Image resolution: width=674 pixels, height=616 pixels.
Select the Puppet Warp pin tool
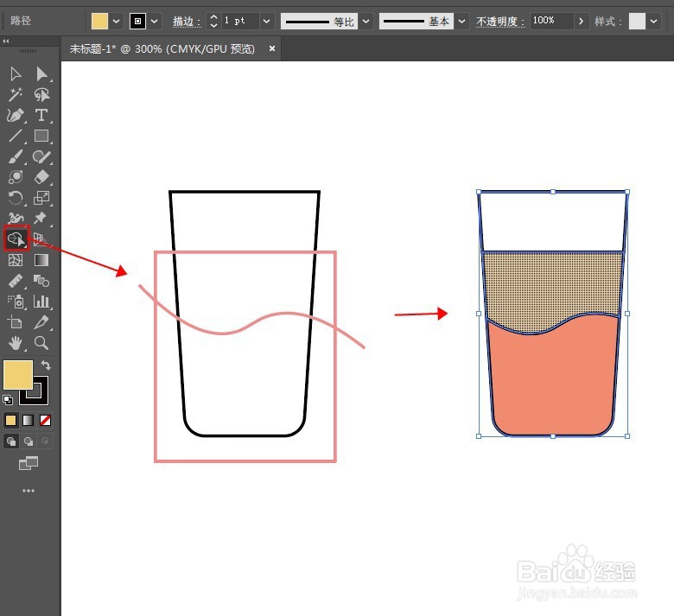pyautogui.click(x=41, y=218)
